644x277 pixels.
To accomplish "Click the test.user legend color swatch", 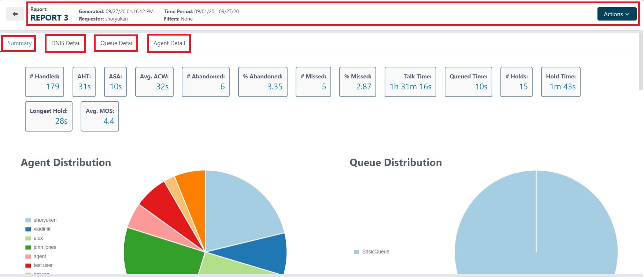I will click(28, 265).
